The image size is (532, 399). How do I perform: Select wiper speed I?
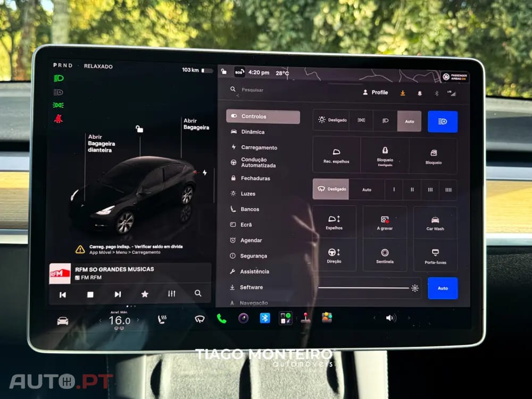pos(394,190)
